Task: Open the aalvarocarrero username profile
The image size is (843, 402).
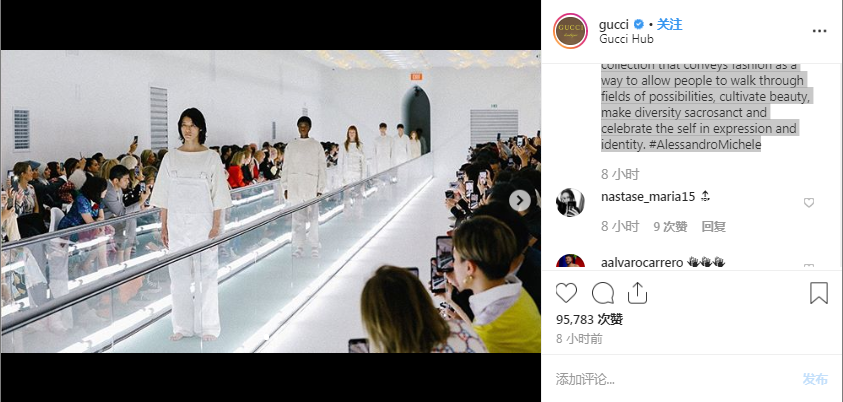Action: (x=642, y=262)
